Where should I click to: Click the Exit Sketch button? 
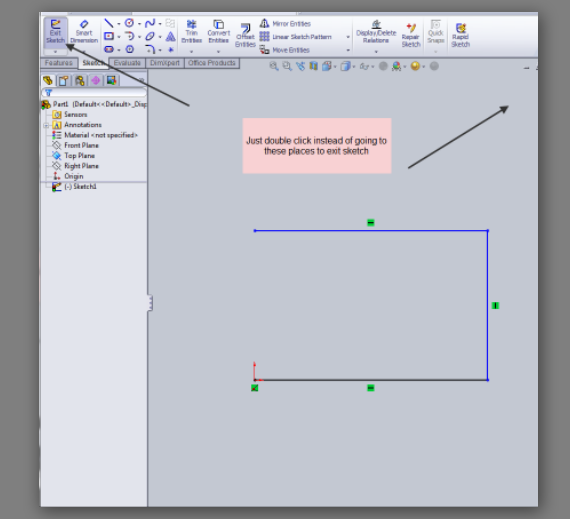pyautogui.click(x=55, y=32)
